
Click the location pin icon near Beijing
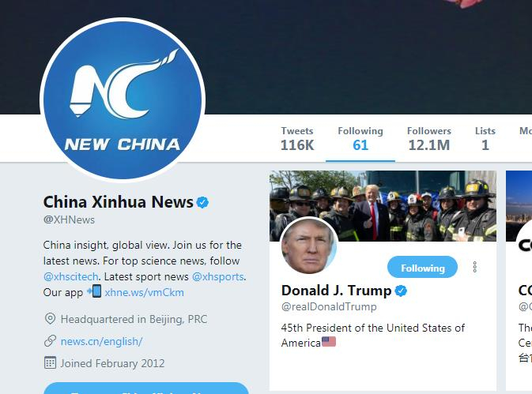[x=51, y=319]
